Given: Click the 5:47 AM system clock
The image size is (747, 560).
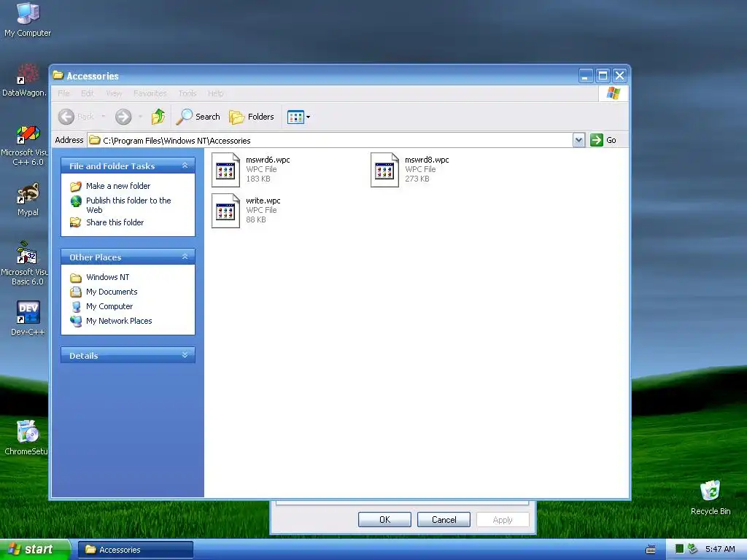Looking at the screenshot, I should pyautogui.click(x=720, y=550).
